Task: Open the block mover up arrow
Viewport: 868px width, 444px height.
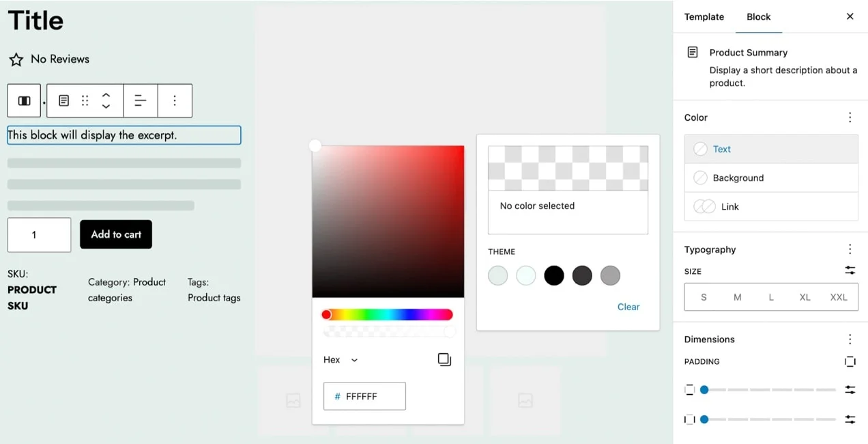Action: pyautogui.click(x=106, y=96)
